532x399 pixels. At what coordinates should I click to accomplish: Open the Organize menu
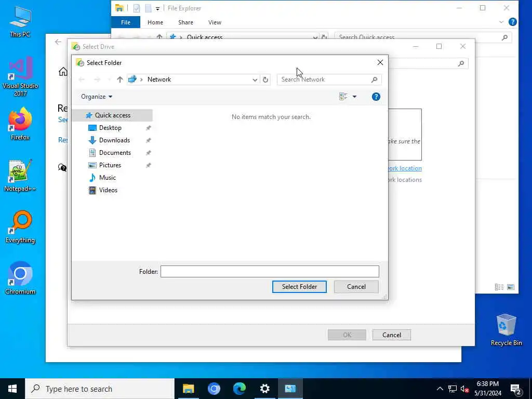(x=97, y=97)
